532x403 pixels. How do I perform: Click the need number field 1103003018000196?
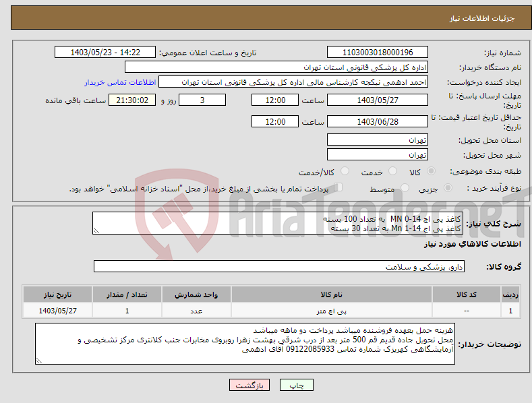pos(378,53)
